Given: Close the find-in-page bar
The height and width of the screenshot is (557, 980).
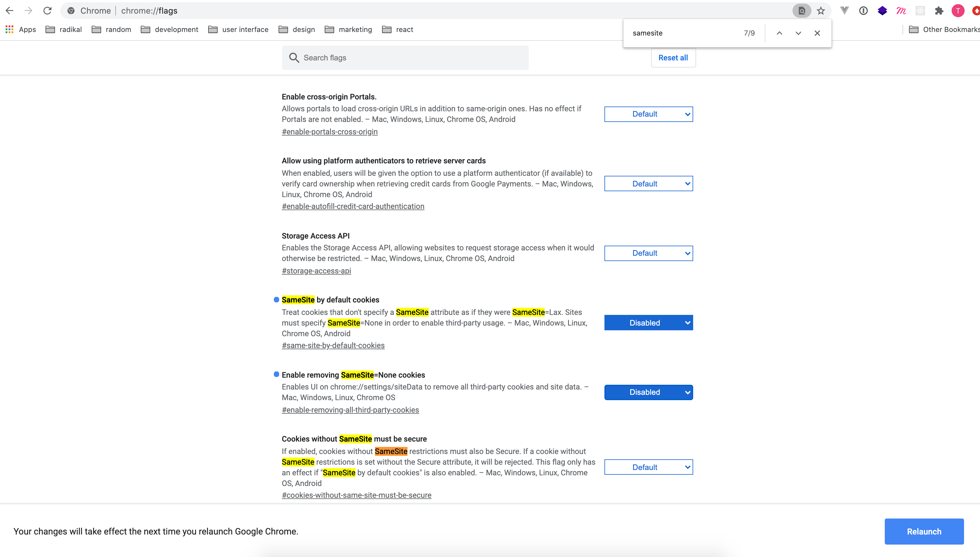Looking at the screenshot, I should point(817,33).
